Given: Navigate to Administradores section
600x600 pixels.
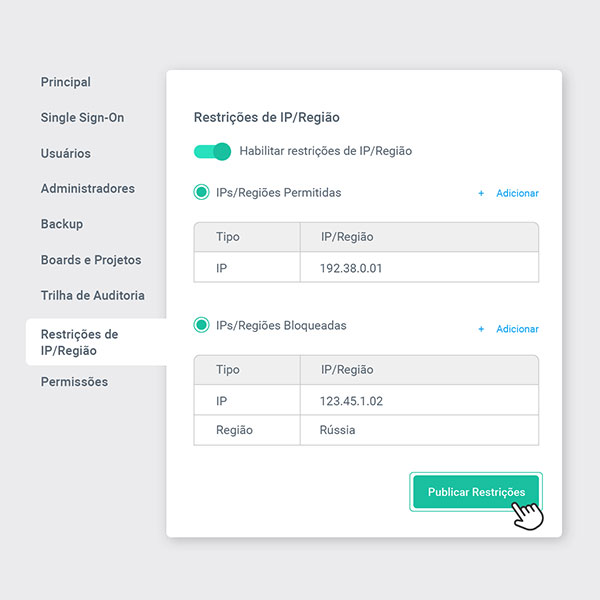Looking at the screenshot, I should tap(88, 189).
